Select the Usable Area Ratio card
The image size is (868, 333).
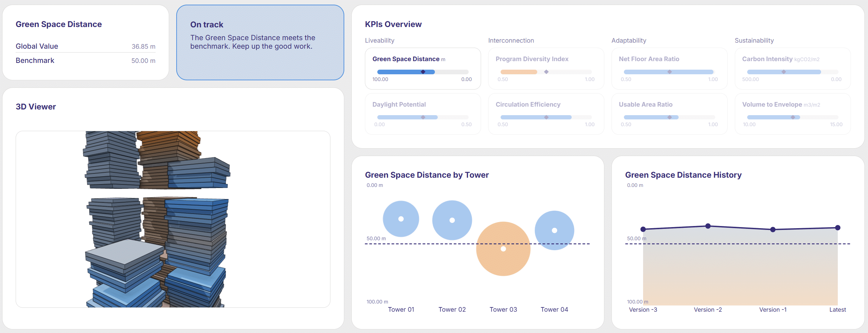[x=669, y=114]
